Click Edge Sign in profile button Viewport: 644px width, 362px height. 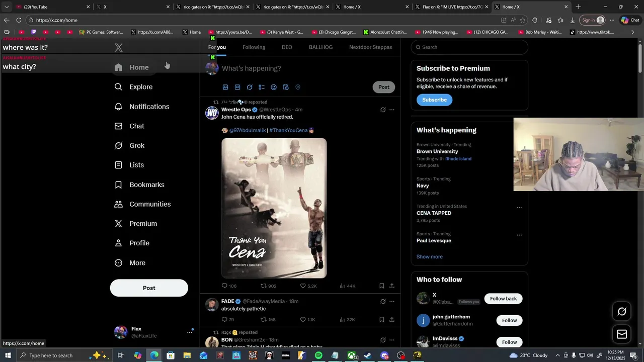pyautogui.click(x=593, y=20)
